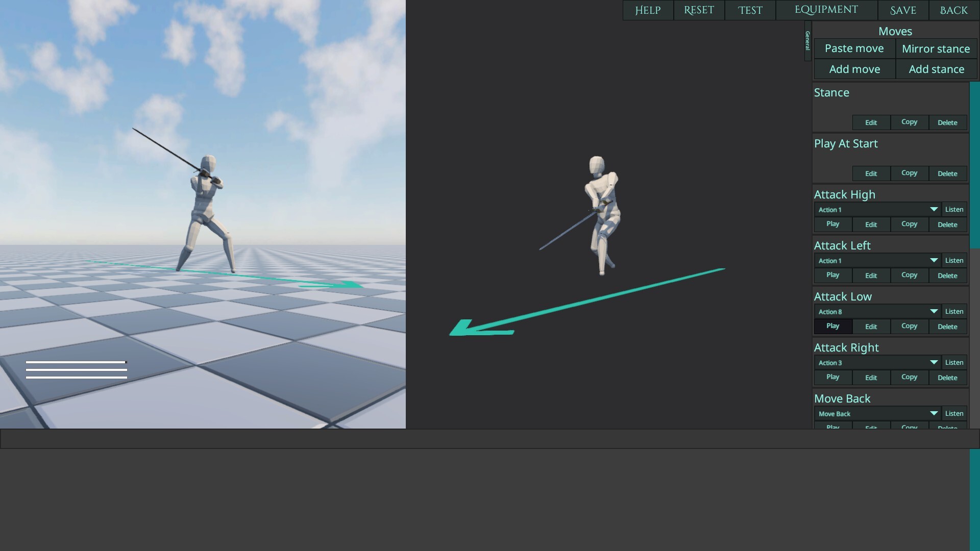This screenshot has height=551, width=980.
Task: Add a new move with Add move
Action: pos(853,69)
